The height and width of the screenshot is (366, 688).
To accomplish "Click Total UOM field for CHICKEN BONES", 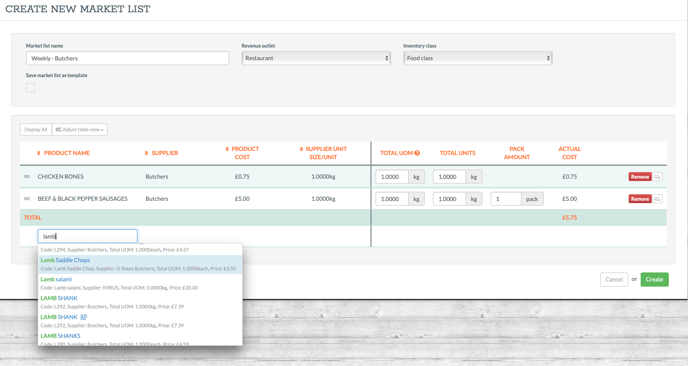I will pyautogui.click(x=392, y=176).
